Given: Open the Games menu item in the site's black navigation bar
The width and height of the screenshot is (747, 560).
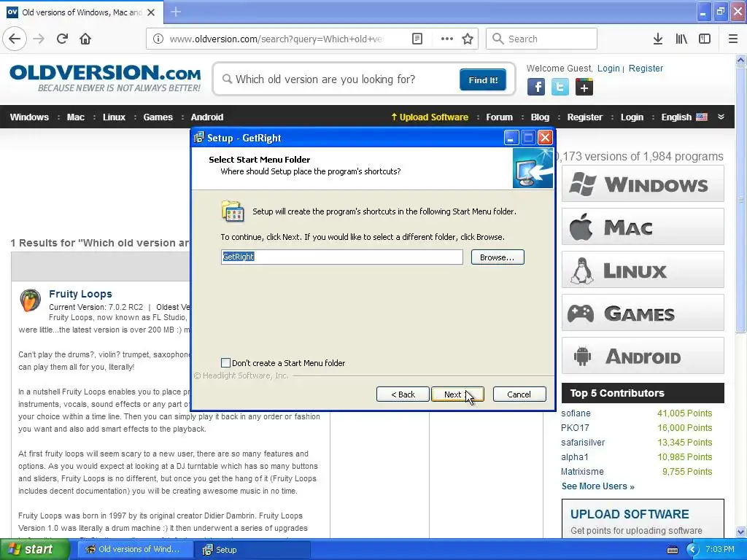Looking at the screenshot, I should click(158, 117).
